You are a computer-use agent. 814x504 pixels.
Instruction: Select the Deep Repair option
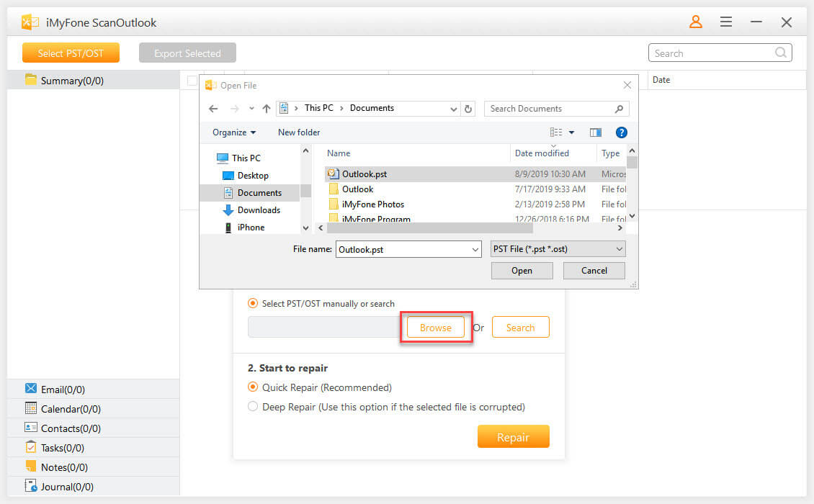(253, 406)
